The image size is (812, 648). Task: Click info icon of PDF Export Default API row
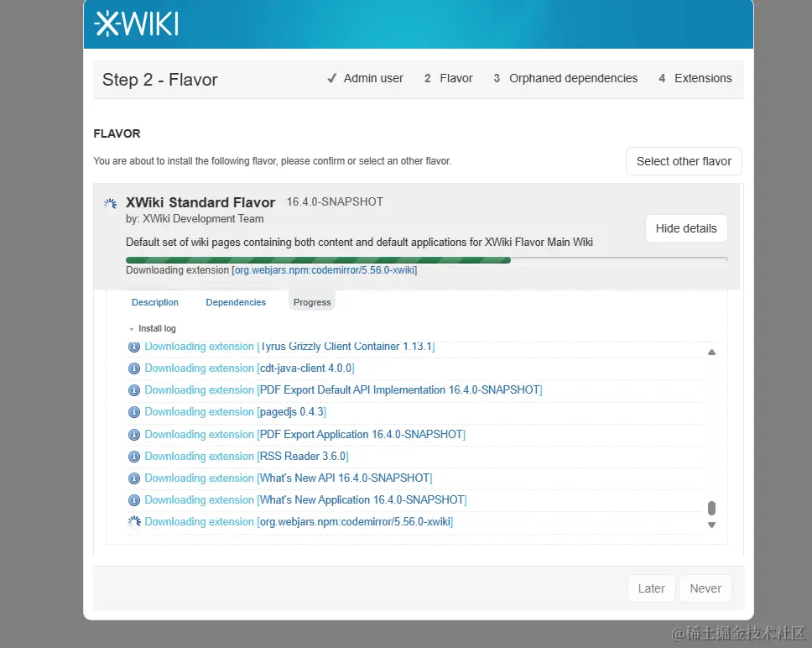coord(134,390)
